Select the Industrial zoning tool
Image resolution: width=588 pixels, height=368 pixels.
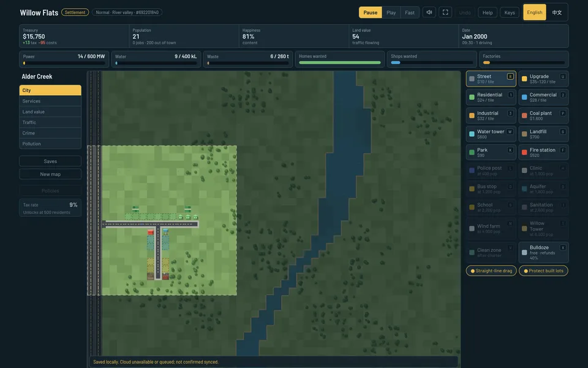click(x=491, y=116)
